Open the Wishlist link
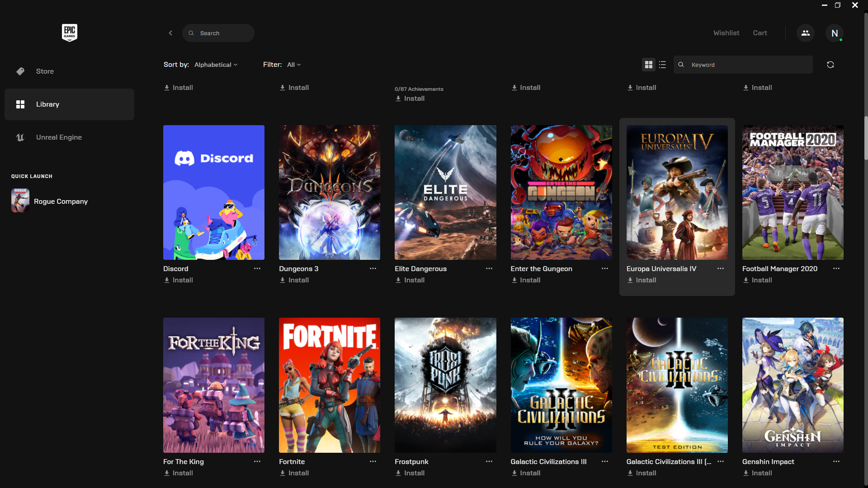 (726, 33)
